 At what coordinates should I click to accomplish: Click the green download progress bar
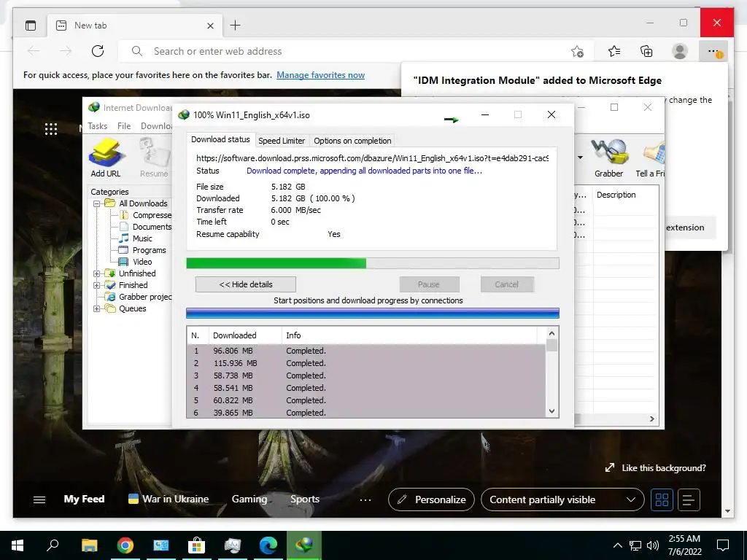point(373,263)
